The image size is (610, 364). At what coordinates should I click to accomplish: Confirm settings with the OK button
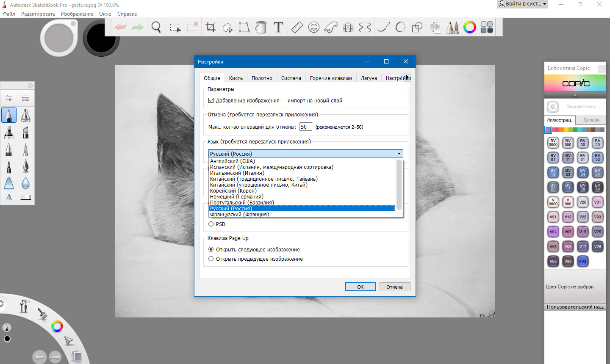tap(360, 287)
